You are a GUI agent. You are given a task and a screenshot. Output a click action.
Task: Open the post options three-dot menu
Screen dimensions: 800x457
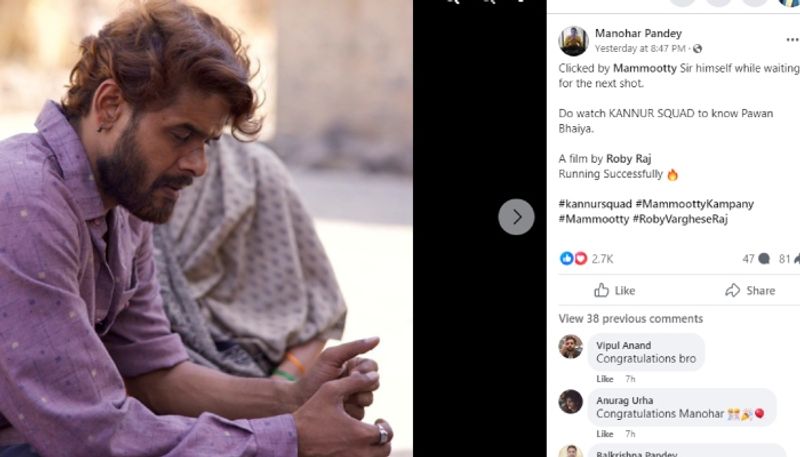[x=792, y=40]
